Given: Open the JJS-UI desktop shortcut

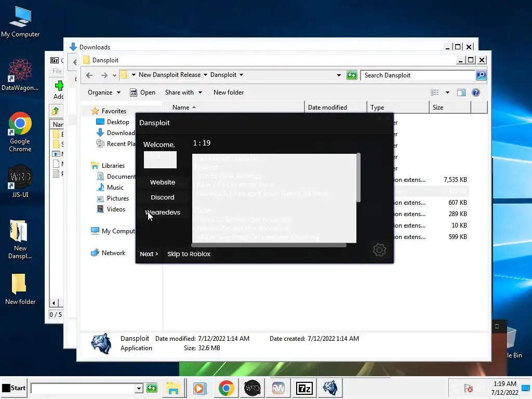Looking at the screenshot, I should pyautogui.click(x=20, y=181).
